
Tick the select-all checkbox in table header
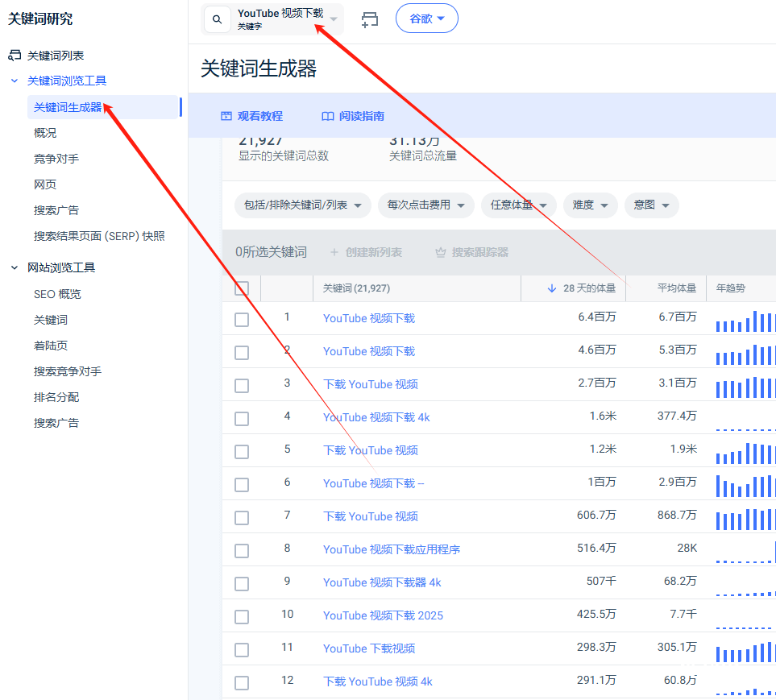click(x=242, y=288)
